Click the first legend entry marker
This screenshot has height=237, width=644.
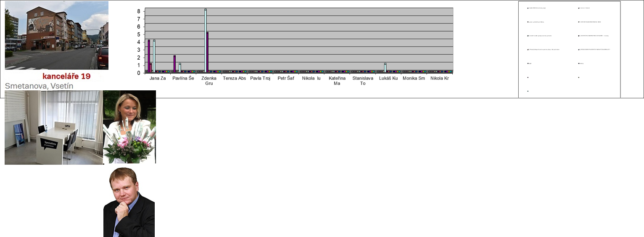(528, 8)
